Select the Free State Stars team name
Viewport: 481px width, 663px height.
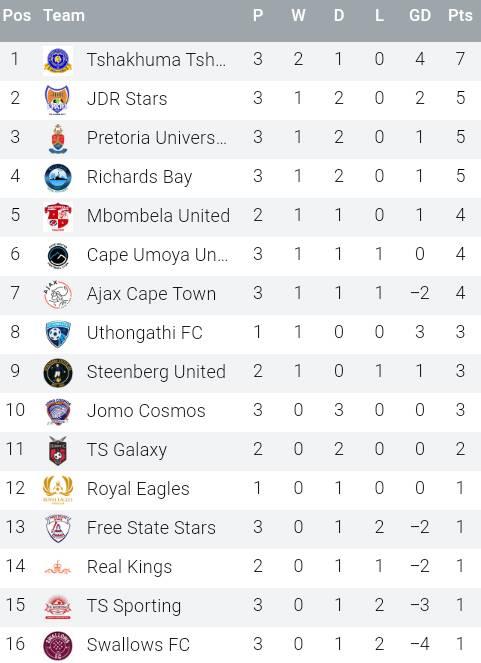pos(151,528)
